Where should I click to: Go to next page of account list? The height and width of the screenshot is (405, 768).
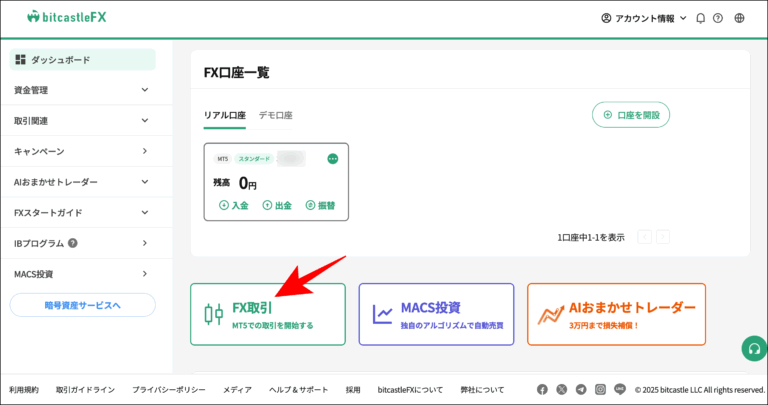pos(663,237)
